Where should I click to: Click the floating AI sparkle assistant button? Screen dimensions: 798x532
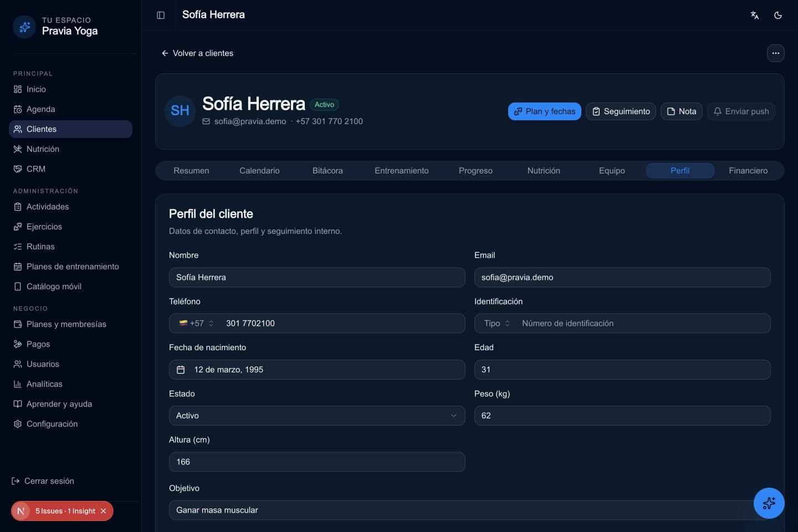point(769,503)
